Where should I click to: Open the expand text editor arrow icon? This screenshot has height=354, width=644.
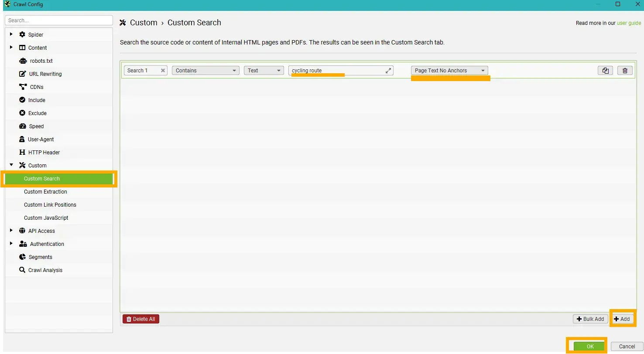pos(388,70)
